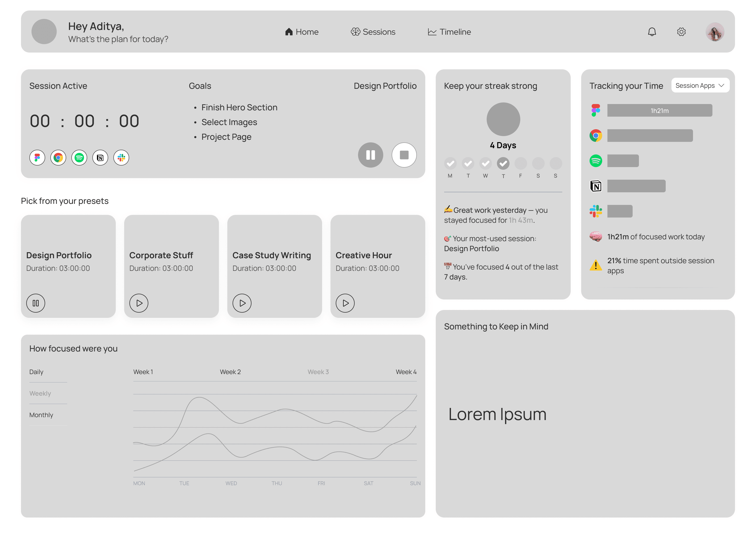The image size is (756, 538).
Task: Pause the Design Portfolio preset card
Action: point(36,303)
